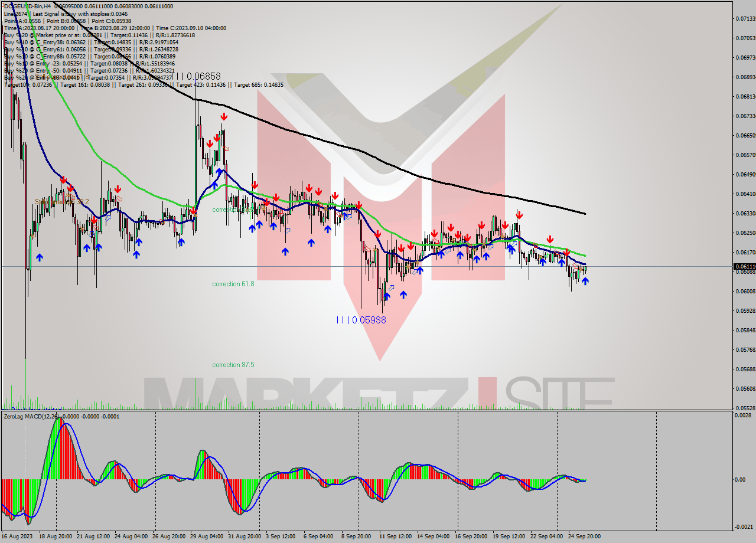Click the 0.0673 price scale value
The height and width of the screenshot is (543, 756).
744,116
